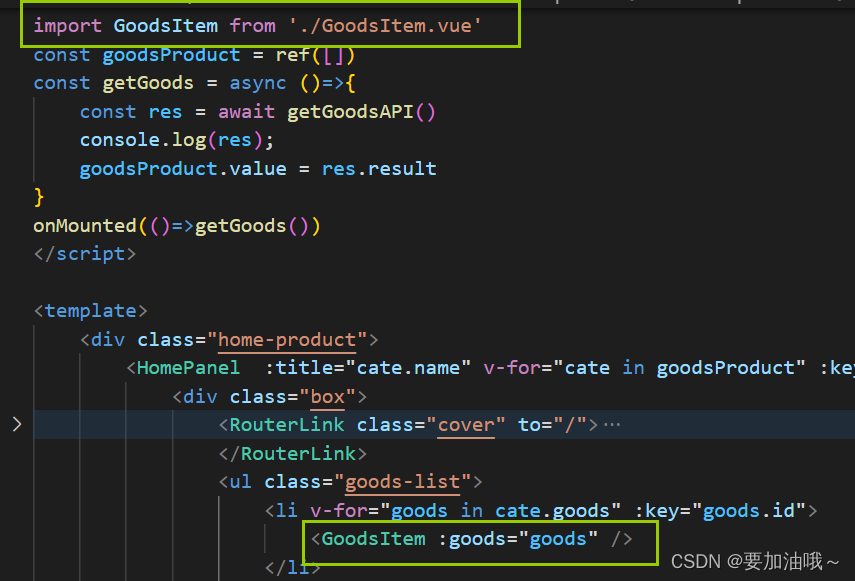Click the closing '</RouterLink>' tag

tap(293, 453)
